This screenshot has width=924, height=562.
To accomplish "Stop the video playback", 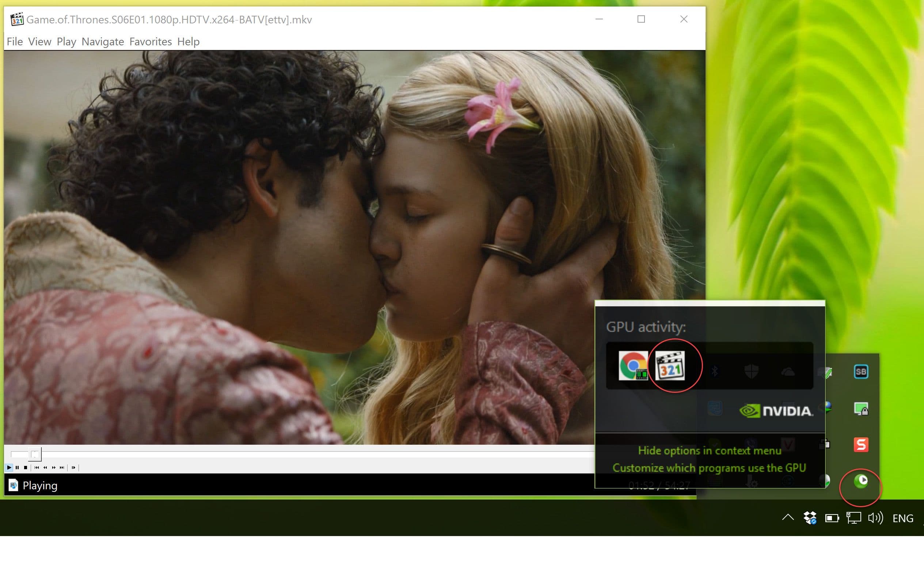I will [x=26, y=467].
